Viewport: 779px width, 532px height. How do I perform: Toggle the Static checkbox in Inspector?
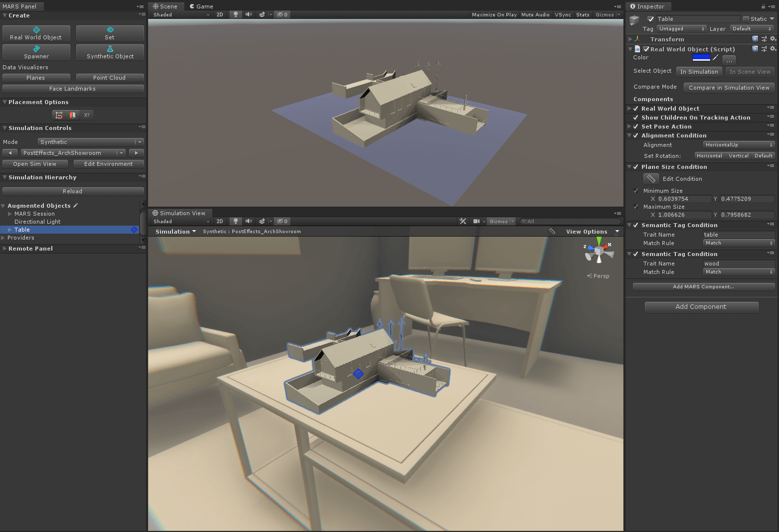click(746, 19)
